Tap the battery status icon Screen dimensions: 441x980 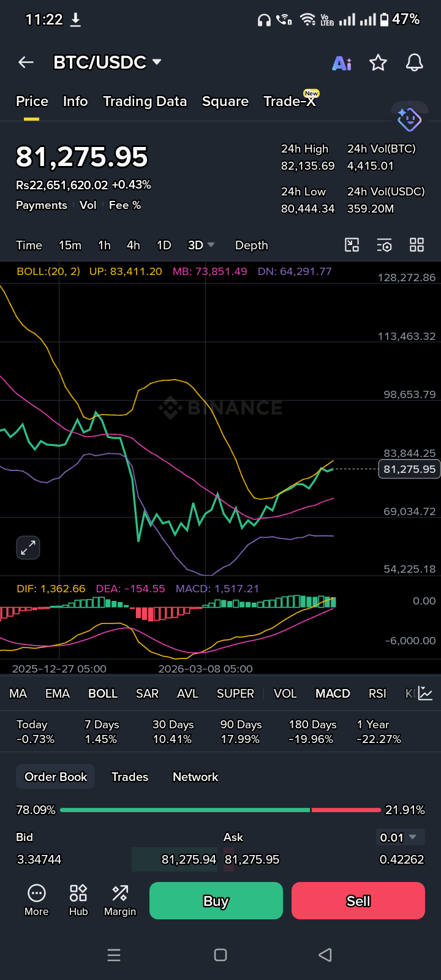click(384, 20)
